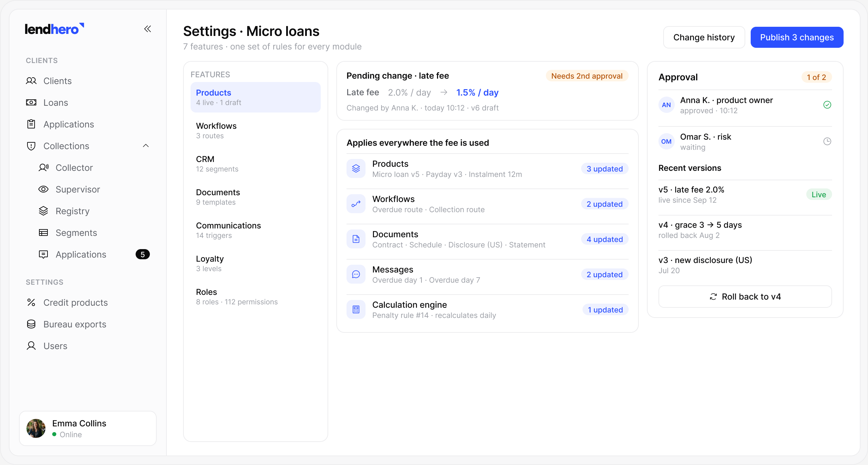Collapse the sidebar with the double-chevron icon
The image size is (868, 465).
tap(147, 29)
